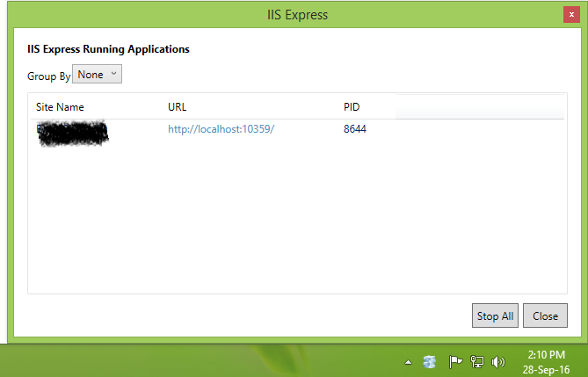
Task: Click the Group By label
Action: 48,76
